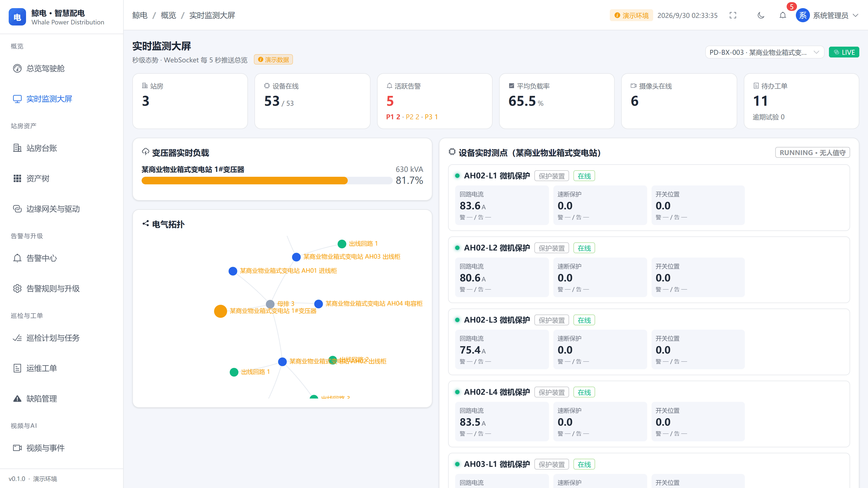Image resolution: width=868 pixels, height=488 pixels.
Task: Click the 实时监测大屏 monitor icon
Action: pyautogui.click(x=17, y=99)
